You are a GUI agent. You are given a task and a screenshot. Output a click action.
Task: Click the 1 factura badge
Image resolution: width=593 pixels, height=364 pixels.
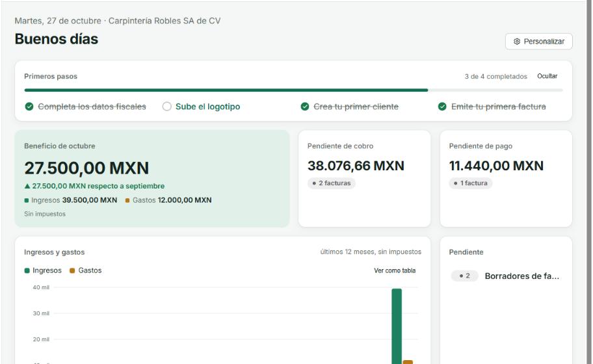point(471,183)
